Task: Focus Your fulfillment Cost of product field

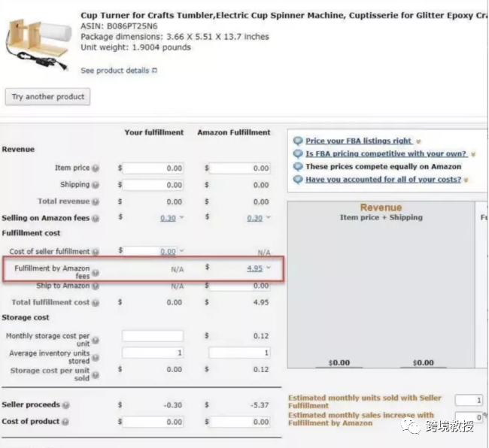Action: tap(153, 422)
